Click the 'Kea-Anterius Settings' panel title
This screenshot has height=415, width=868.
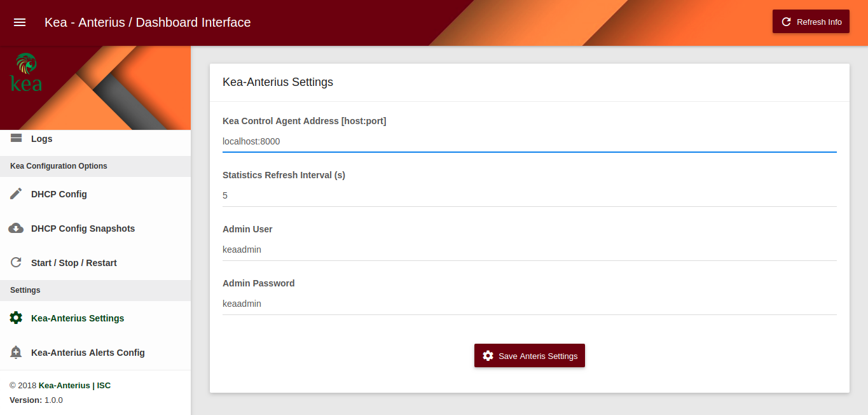pyautogui.click(x=278, y=82)
